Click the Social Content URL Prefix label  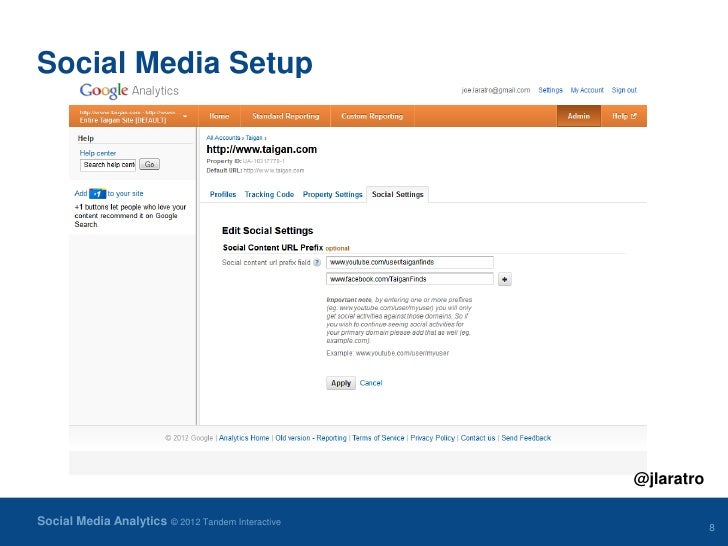tap(273, 247)
